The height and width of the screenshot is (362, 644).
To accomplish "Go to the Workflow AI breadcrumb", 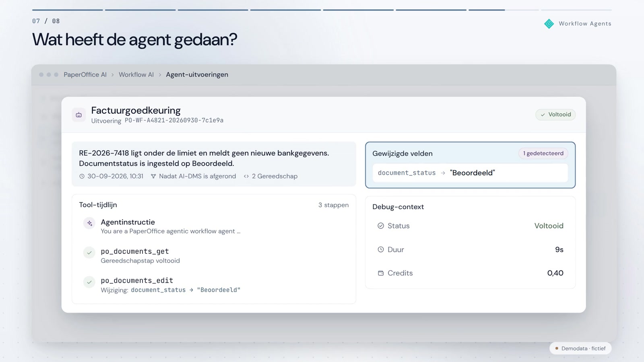I will [136, 74].
